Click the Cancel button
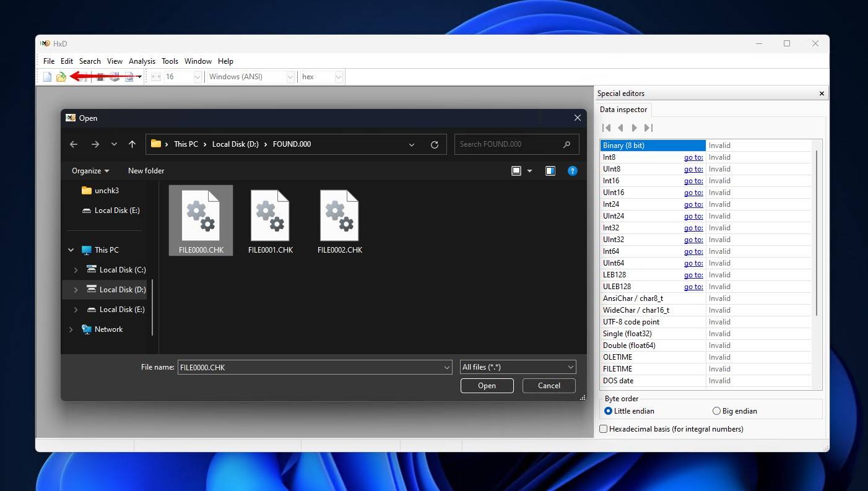The image size is (868, 491). 549,386
